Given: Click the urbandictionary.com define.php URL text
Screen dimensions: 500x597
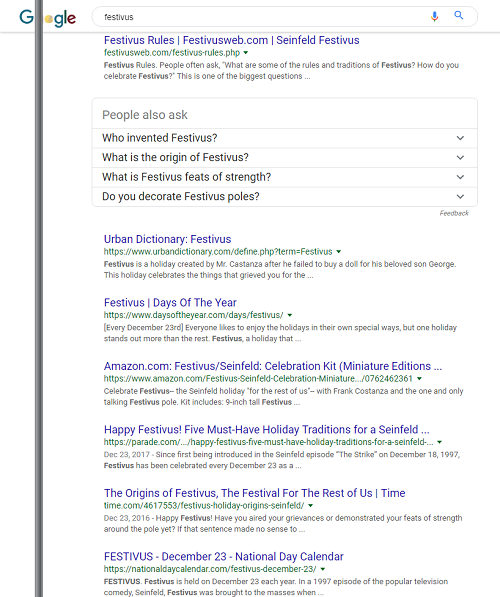Looking at the screenshot, I should coord(218,252).
